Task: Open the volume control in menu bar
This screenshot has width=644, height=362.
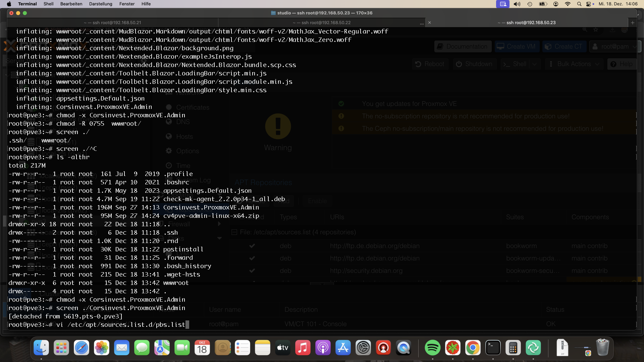Action: 517,4
